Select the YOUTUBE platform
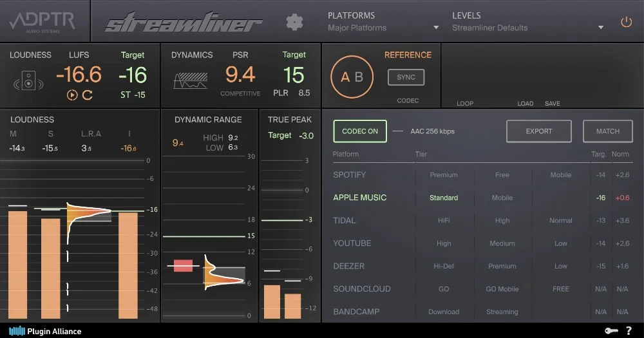This screenshot has height=338, width=644. click(x=352, y=243)
